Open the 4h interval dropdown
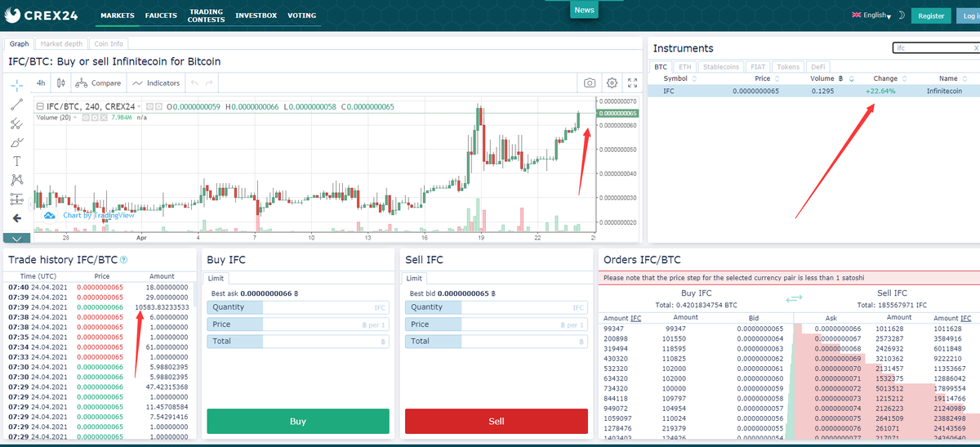The width and height of the screenshot is (980, 447). (41, 83)
